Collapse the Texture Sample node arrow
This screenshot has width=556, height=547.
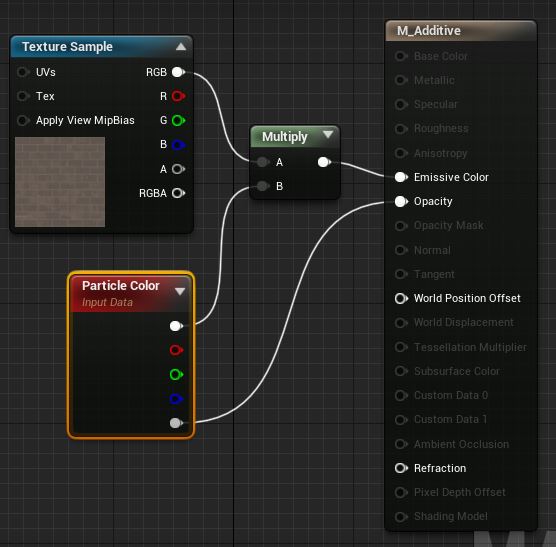[x=181, y=46]
